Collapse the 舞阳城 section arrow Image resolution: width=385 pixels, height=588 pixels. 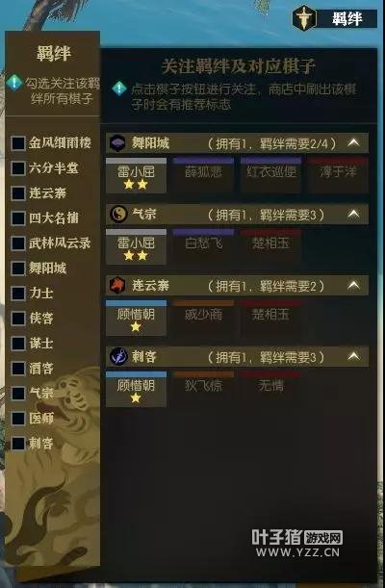353,142
